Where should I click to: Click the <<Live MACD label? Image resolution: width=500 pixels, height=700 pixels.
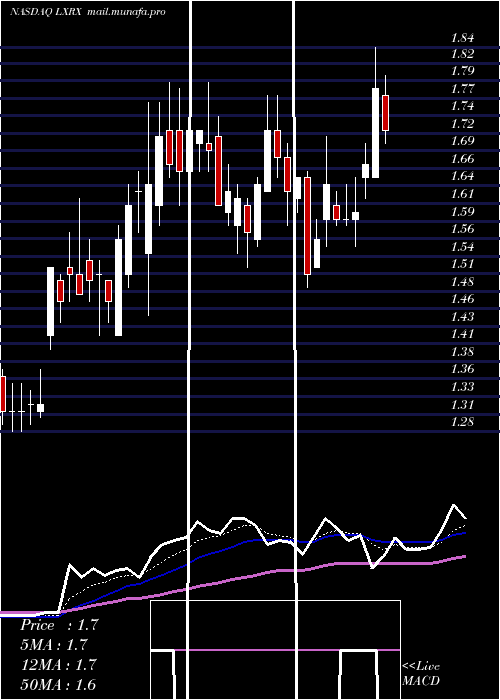coord(421,674)
